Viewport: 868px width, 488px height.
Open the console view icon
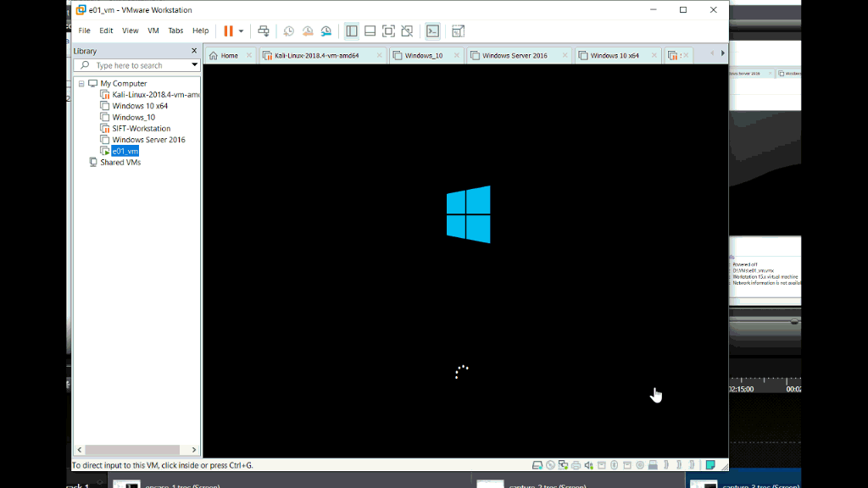432,31
